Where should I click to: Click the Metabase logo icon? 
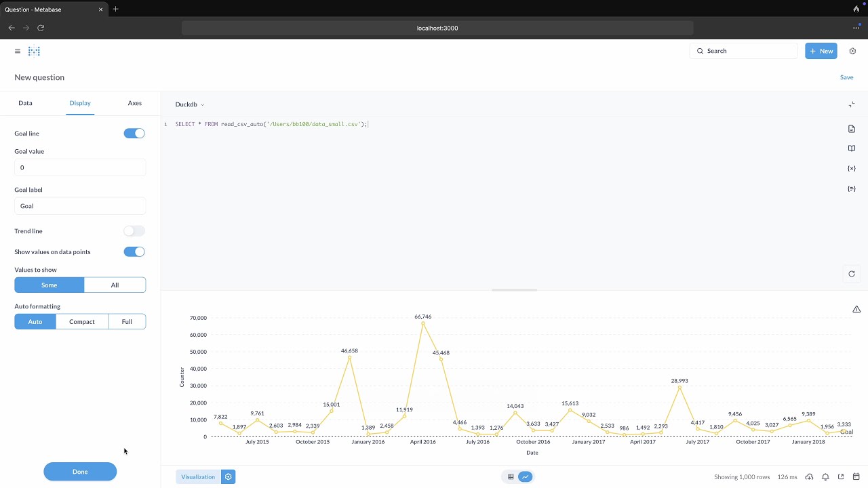pyautogui.click(x=34, y=51)
